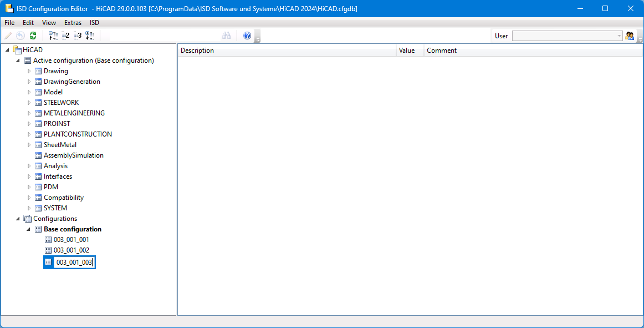Select the PLANTCONSTRUCTION tree label
The image size is (644, 328).
tap(78, 134)
